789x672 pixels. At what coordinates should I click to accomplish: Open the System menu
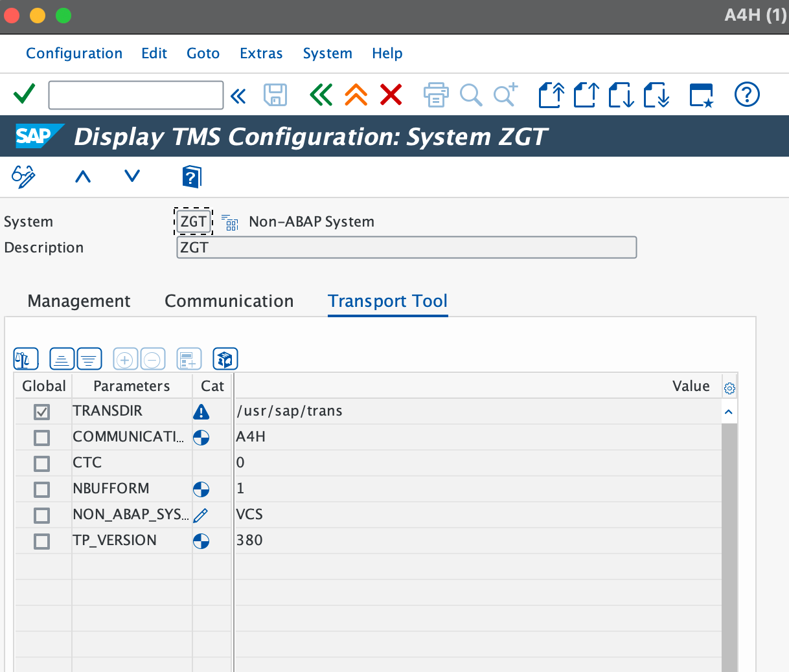click(x=328, y=53)
